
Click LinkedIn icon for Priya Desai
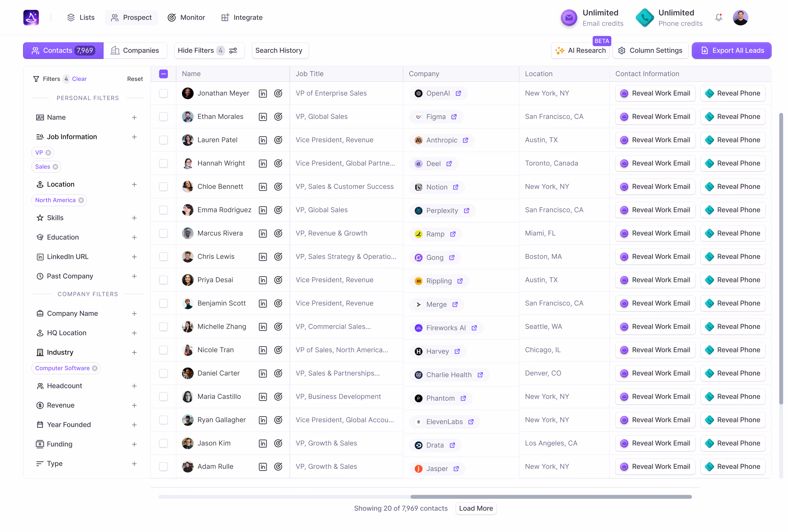click(x=263, y=280)
